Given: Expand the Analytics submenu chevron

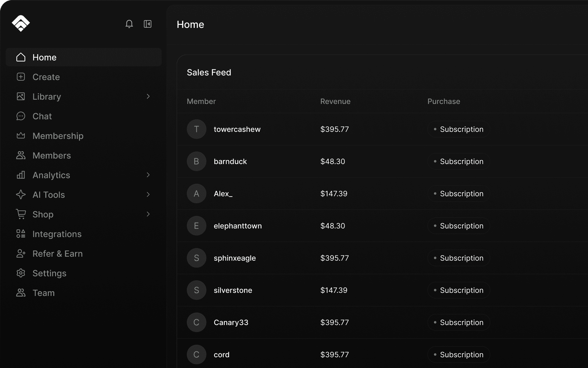Looking at the screenshot, I should pyautogui.click(x=148, y=175).
